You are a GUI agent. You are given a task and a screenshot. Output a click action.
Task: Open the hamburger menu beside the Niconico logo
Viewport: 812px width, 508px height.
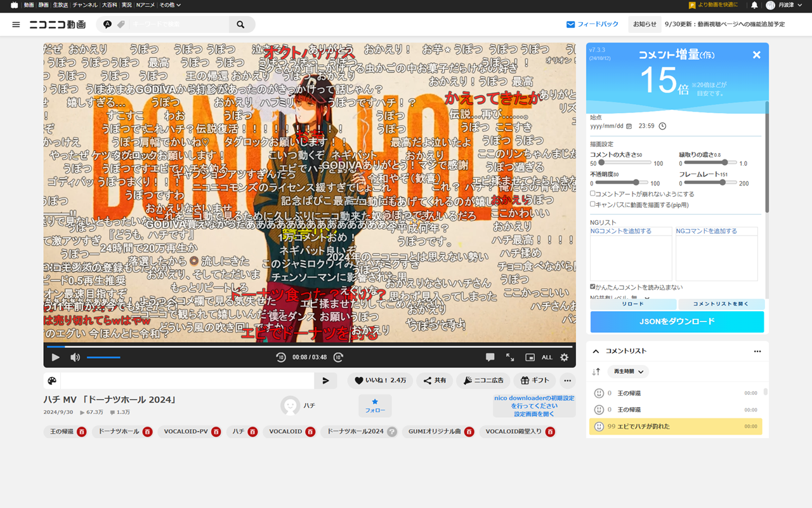(x=16, y=25)
